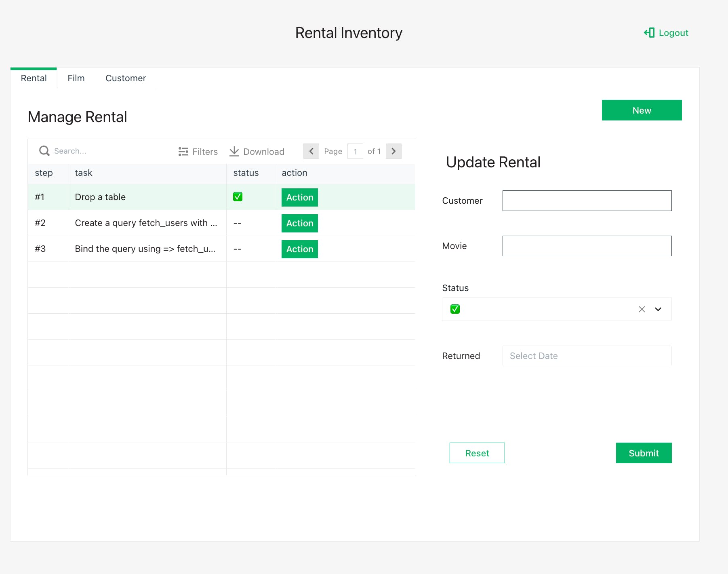The width and height of the screenshot is (728, 574).
Task: Click the page number box
Action: coord(355,152)
